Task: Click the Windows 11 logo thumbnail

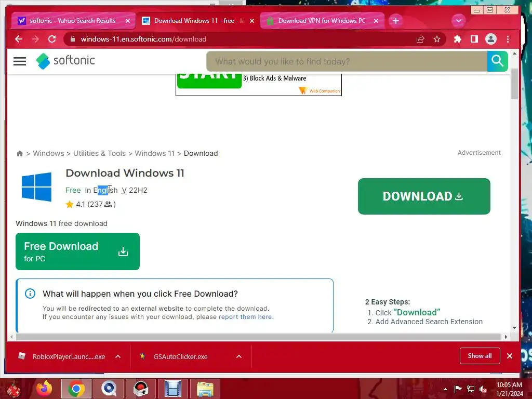Action: [x=37, y=187]
